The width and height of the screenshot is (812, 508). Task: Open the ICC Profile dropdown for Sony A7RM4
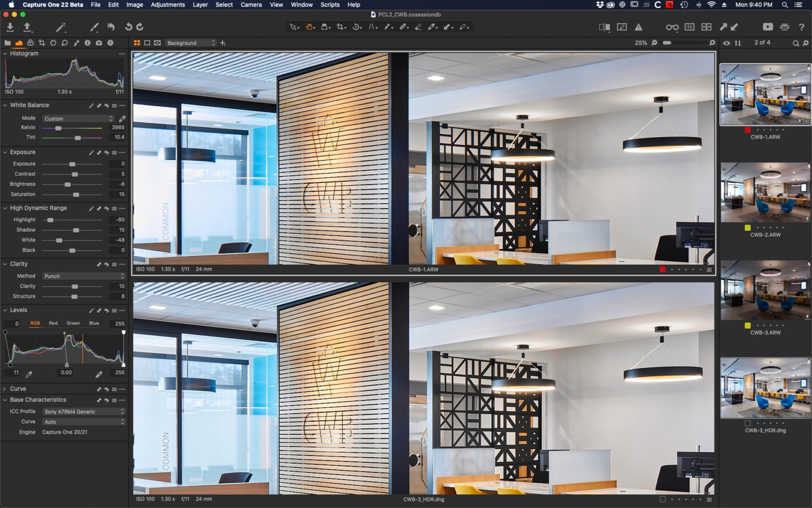point(83,411)
